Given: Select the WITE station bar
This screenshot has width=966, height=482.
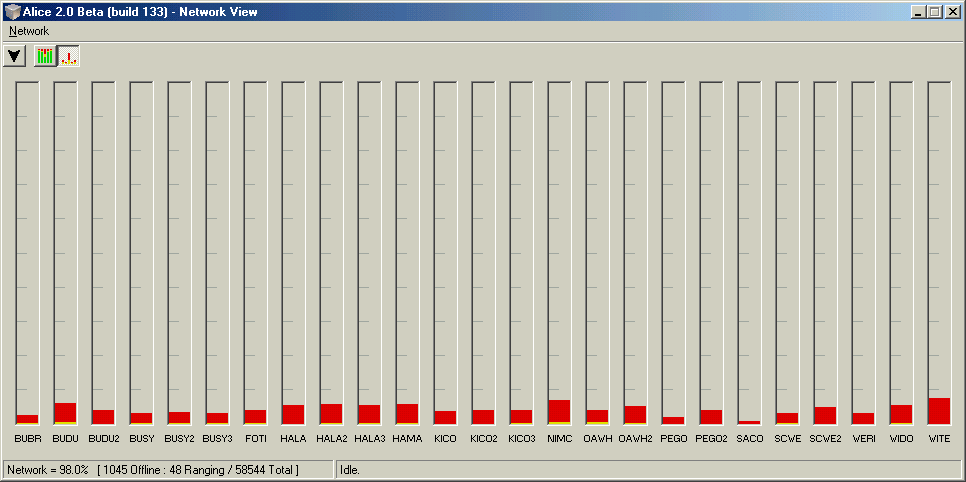Looking at the screenshot, I should 939,410.
